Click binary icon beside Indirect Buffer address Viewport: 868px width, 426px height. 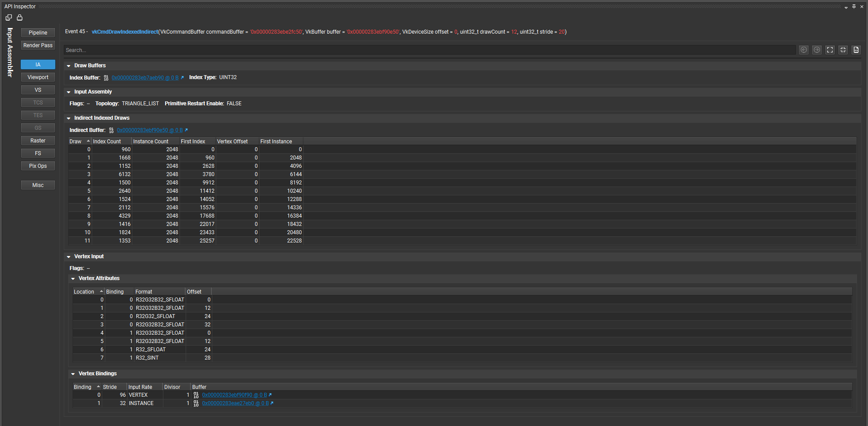tap(111, 130)
